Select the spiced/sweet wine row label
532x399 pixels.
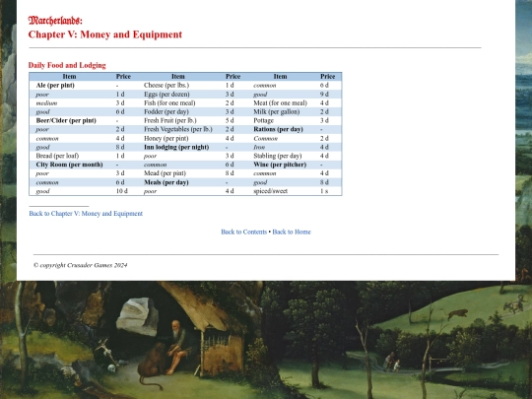point(270,191)
